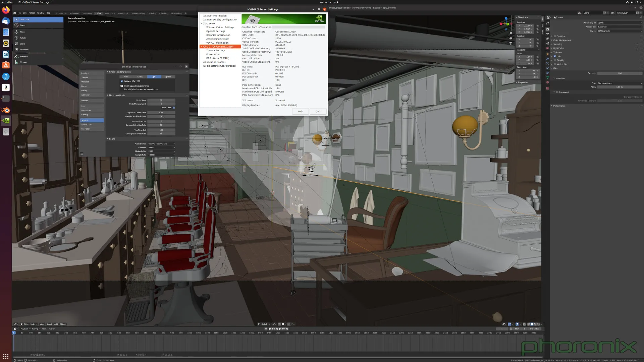Open the Render Engine dropdown showing Cycles
The image size is (644, 362).
(619, 23)
